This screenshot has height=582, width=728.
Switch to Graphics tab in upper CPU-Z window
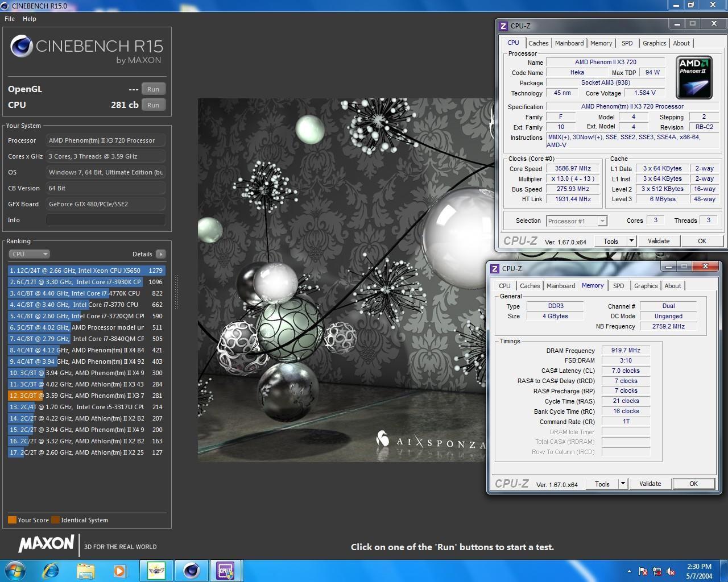tap(654, 43)
